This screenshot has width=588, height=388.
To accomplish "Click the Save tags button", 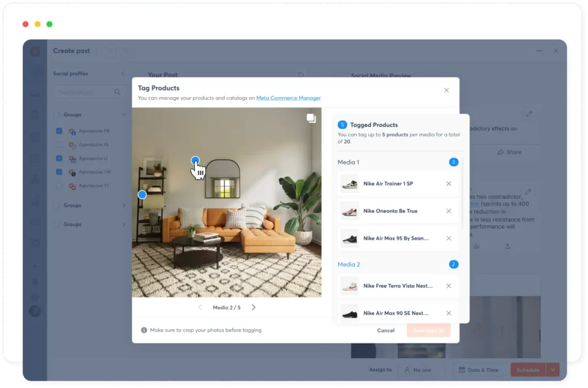I will coord(428,331).
